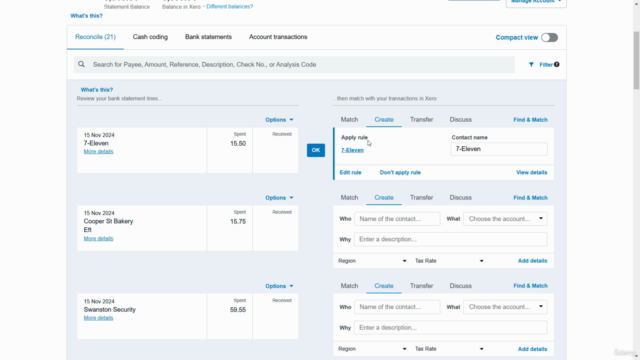
Task: Click the Filter funnel icon
Action: (531, 64)
